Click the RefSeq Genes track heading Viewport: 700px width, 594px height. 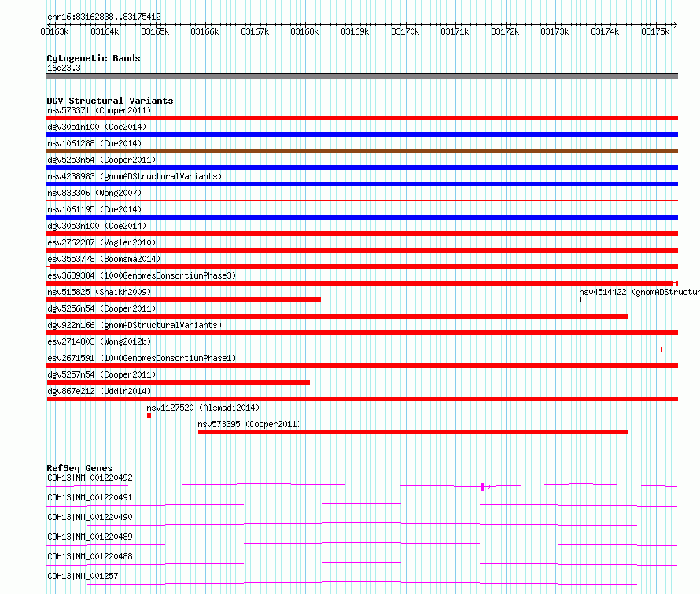point(80,468)
